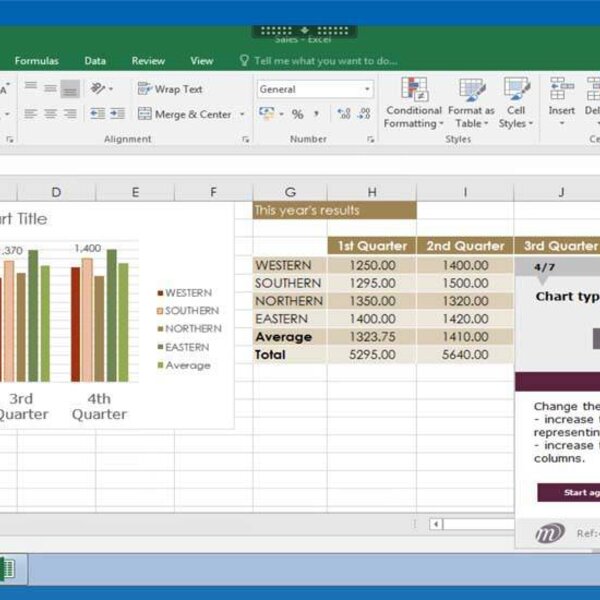Open the Formulas tab
Image resolution: width=600 pixels, height=600 pixels.
(37, 61)
